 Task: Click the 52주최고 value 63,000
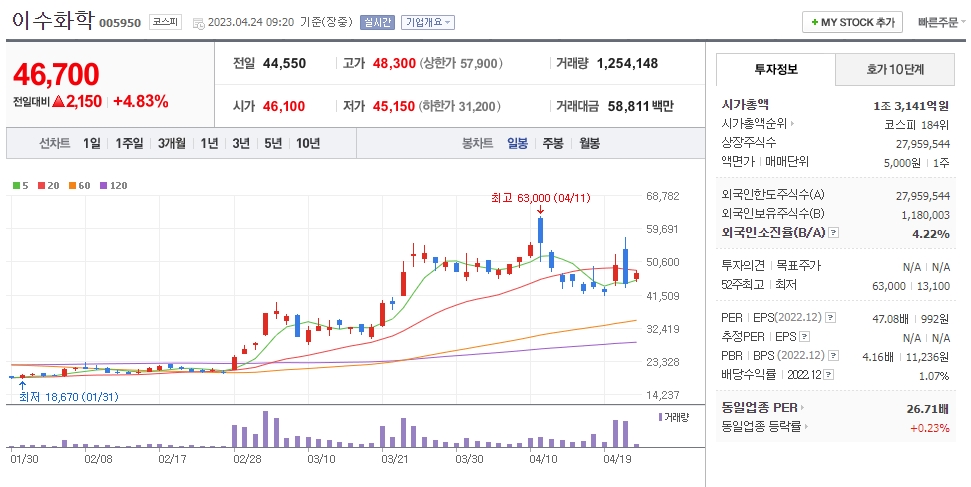click(x=887, y=286)
